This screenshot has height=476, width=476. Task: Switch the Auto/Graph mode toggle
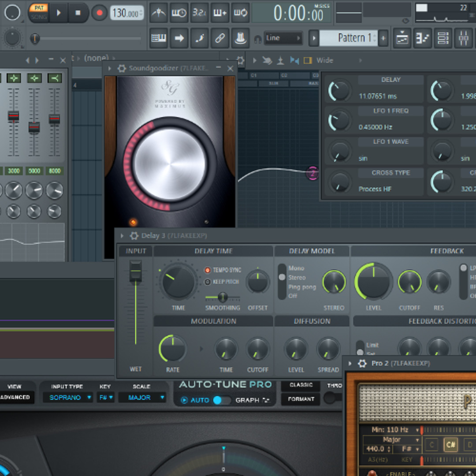click(221, 400)
